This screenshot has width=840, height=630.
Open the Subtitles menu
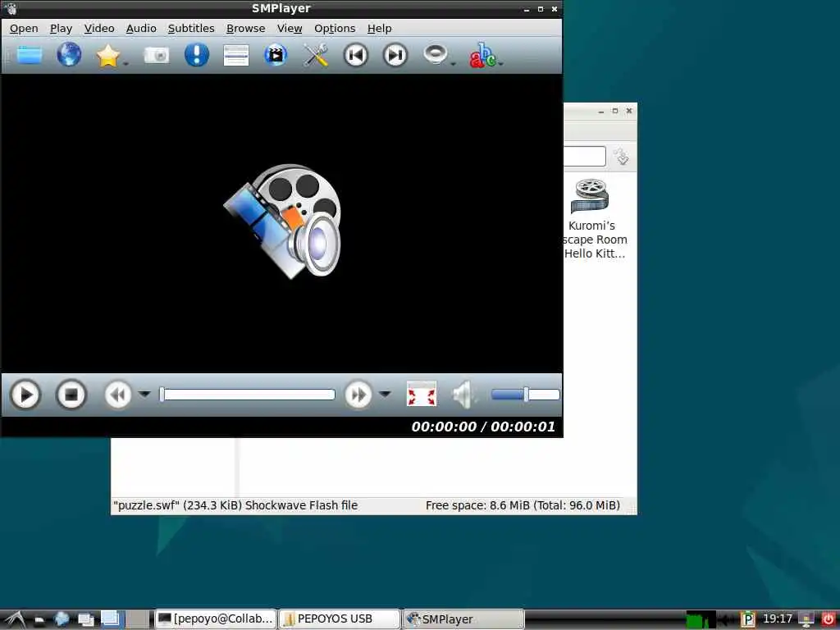click(x=190, y=29)
